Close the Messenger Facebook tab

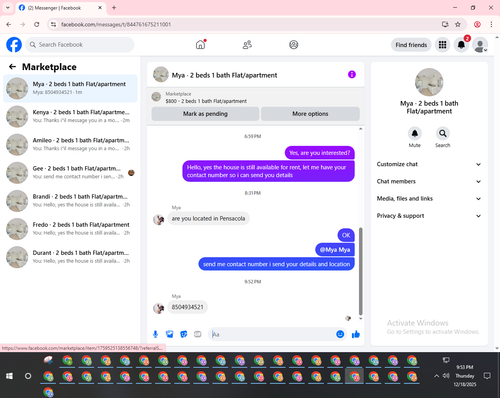click(100, 7)
